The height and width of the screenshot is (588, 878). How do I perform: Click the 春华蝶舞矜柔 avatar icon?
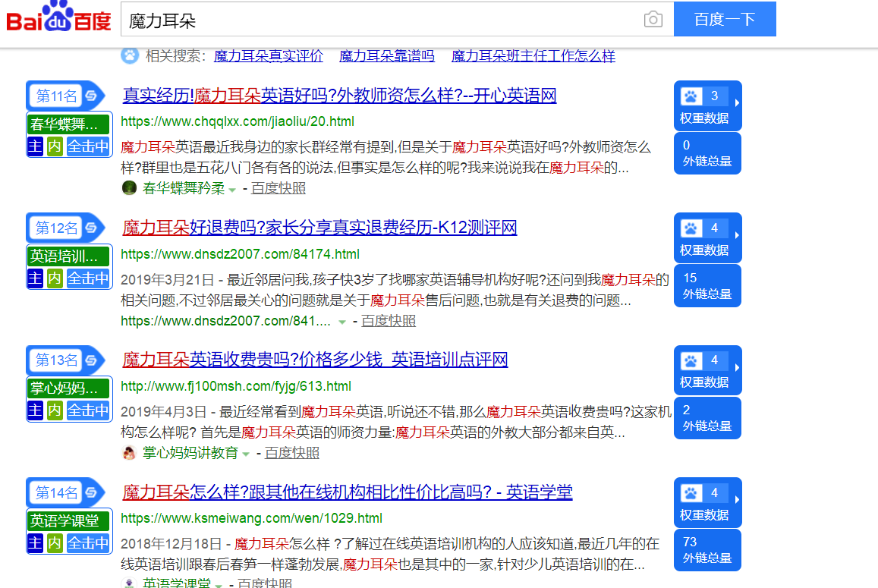[129, 188]
